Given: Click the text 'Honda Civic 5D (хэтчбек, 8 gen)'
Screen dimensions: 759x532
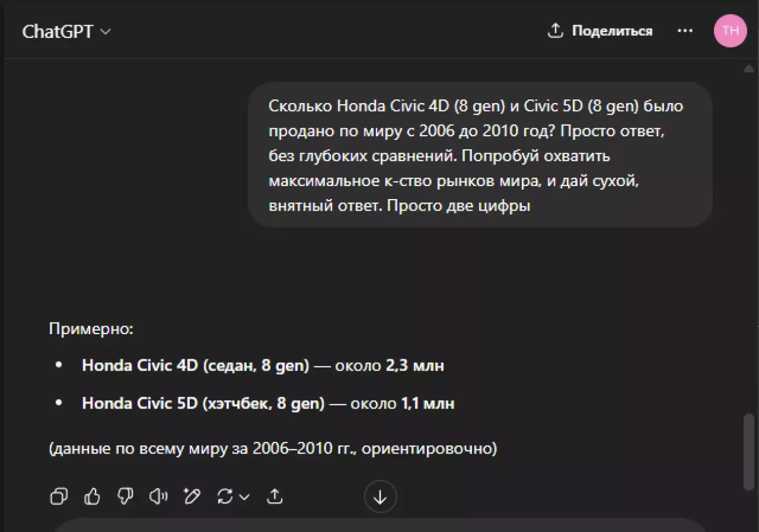Looking at the screenshot, I should 203,403.
